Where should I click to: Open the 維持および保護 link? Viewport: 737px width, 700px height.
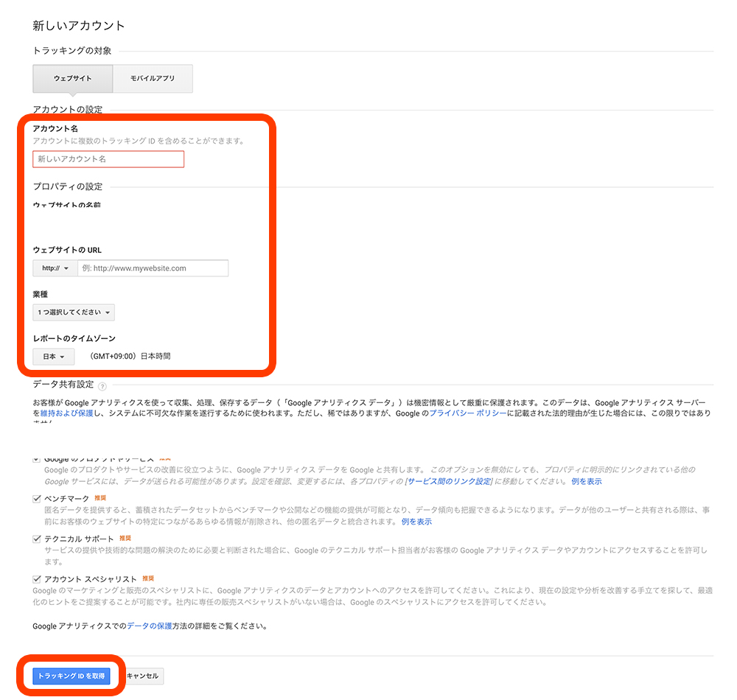(x=67, y=413)
